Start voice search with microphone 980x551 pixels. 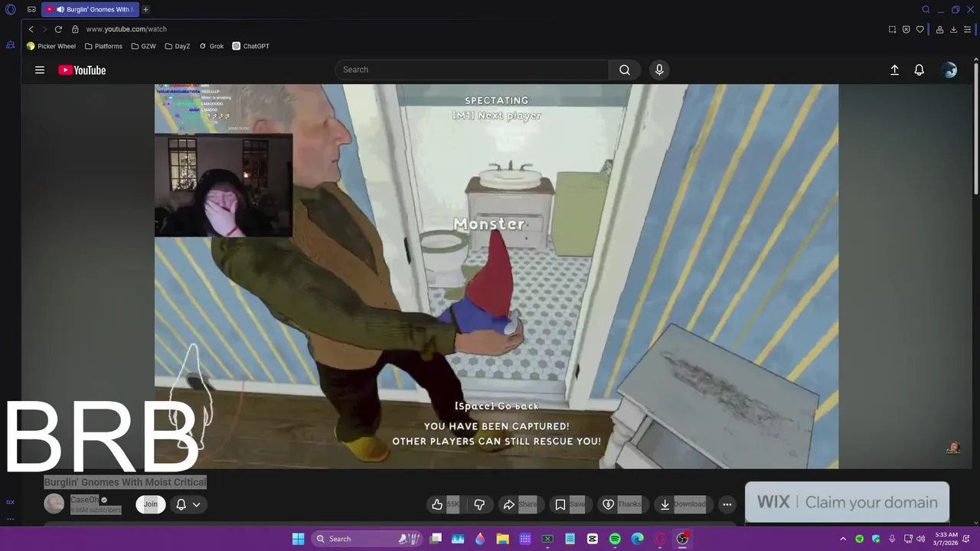click(x=659, y=70)
